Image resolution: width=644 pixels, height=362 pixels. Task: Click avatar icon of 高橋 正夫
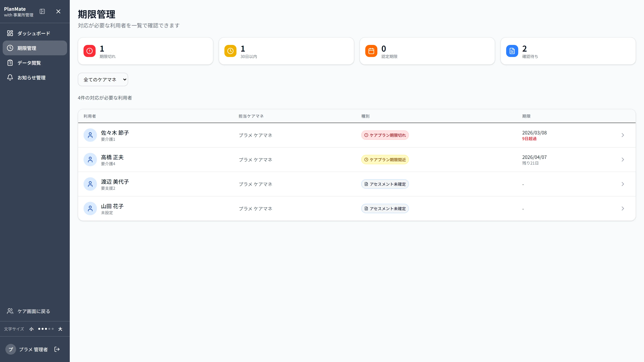(90, 160)
